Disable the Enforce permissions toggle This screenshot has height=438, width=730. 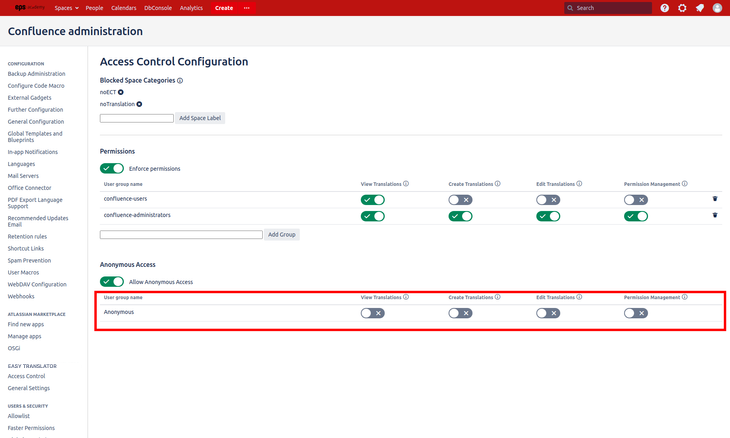112,168
